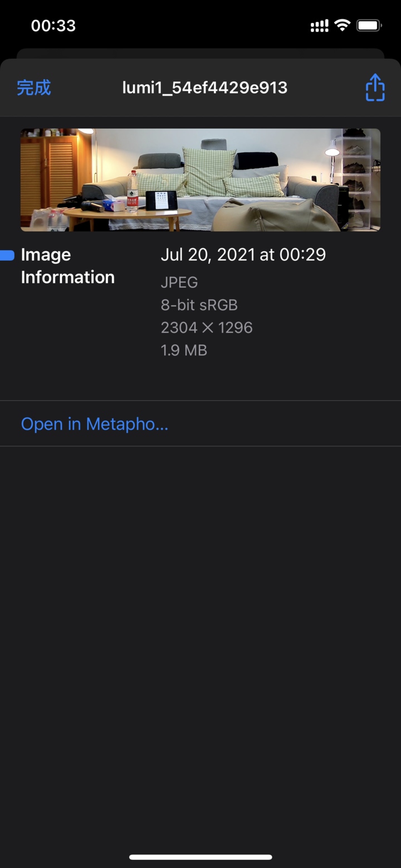Tap the battery icon in the status bar
401x868 pixels.
(x=369, y=26)
